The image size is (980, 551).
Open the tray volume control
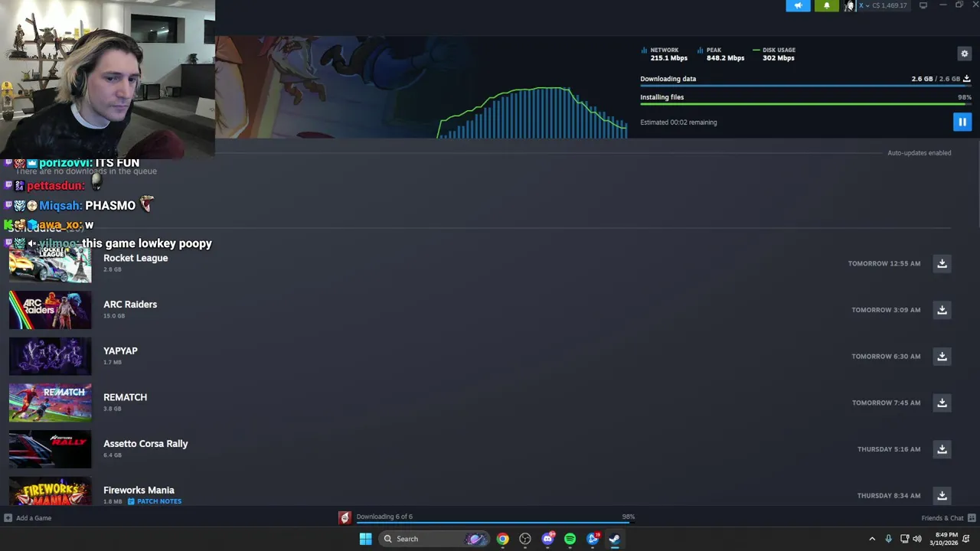[917, 539]
